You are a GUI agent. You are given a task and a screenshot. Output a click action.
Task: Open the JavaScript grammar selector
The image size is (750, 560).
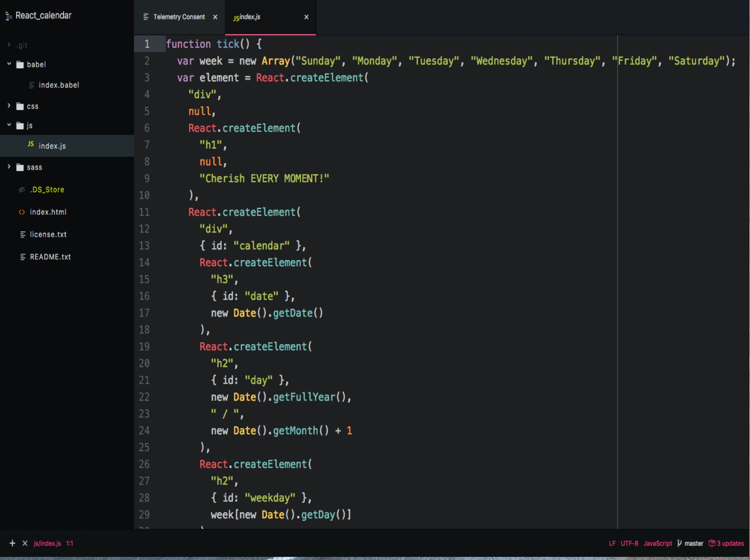[657, 543]
